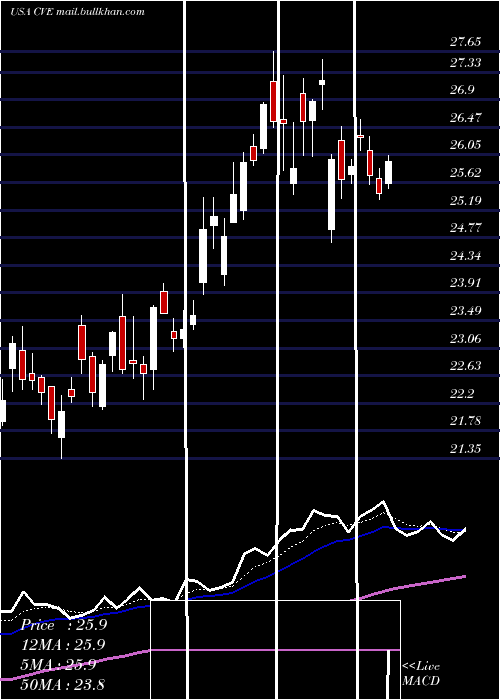Click the 23.06 price axis label
The width and height of the screenshot is (500, 700).
[465, 339]
